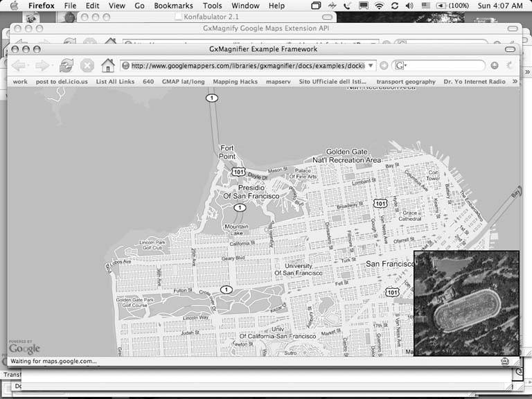This screenshot has height=399, width=532.
Task: Click the status bar smiley icon
Action: pos(506,362)
